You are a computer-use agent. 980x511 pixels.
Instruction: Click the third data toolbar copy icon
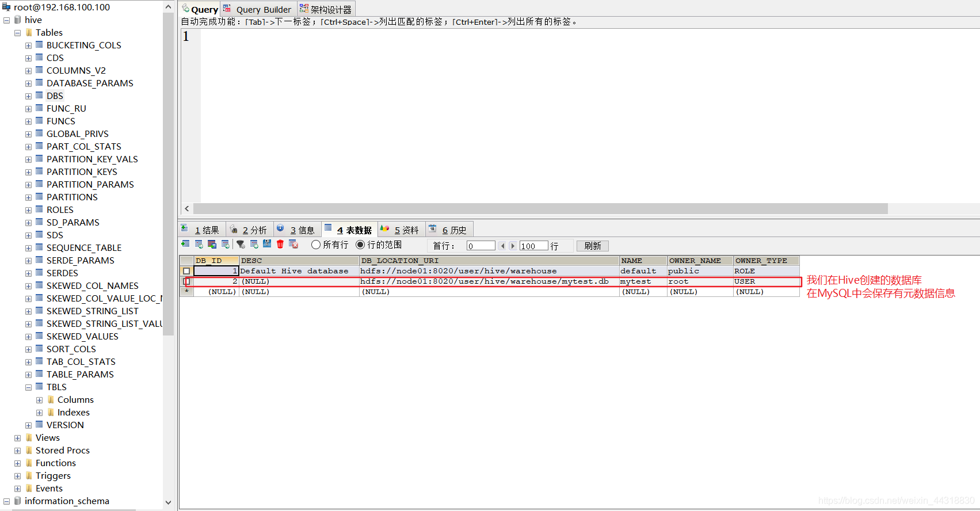212,244
